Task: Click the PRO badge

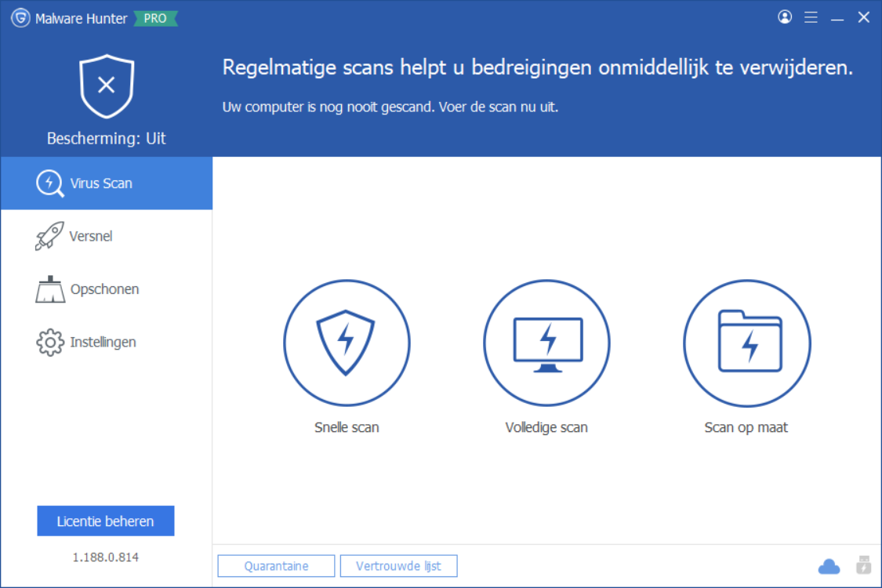Action: point(155,19)
